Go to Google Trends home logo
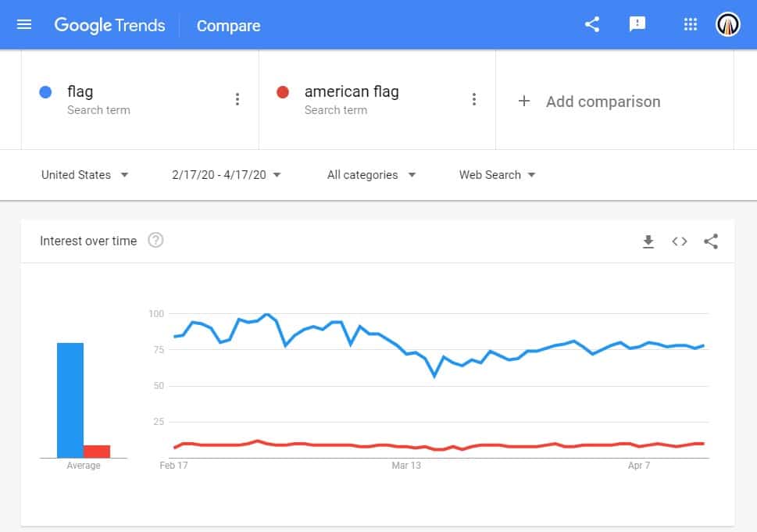This screenshot has width=757, height=532. tap(109, 25)
